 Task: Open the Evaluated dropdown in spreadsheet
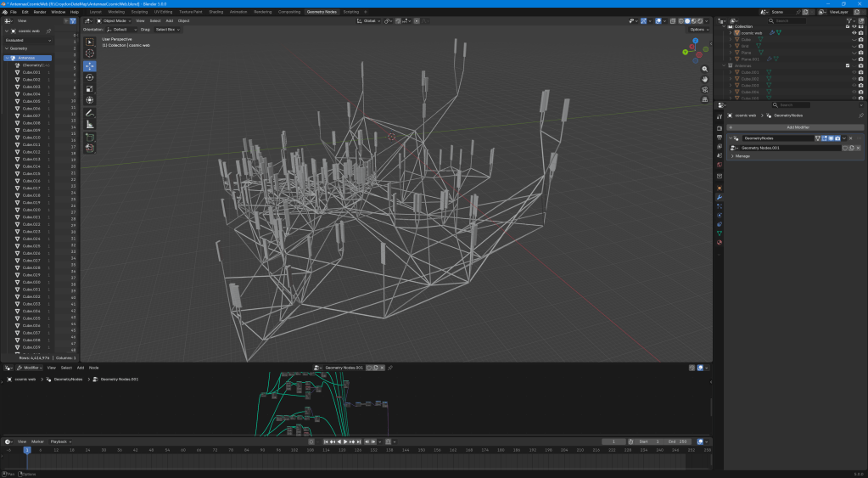coord(28,41)
